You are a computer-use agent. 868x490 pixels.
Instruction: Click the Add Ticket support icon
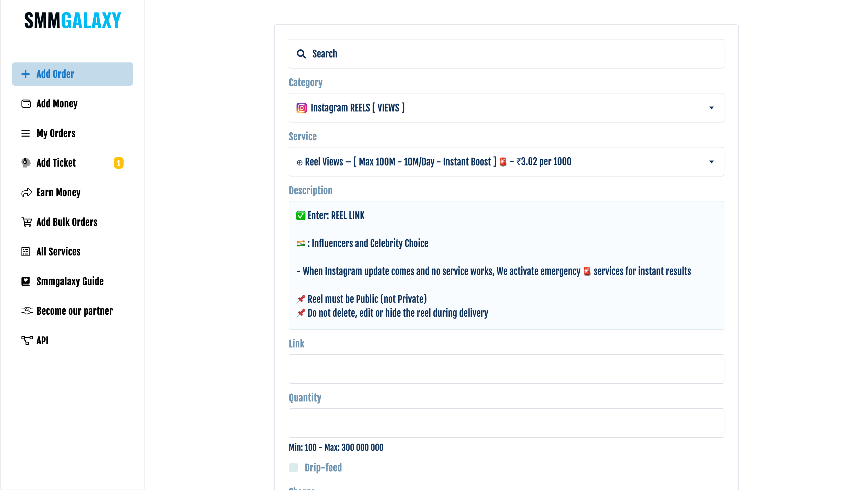point(26,163)
